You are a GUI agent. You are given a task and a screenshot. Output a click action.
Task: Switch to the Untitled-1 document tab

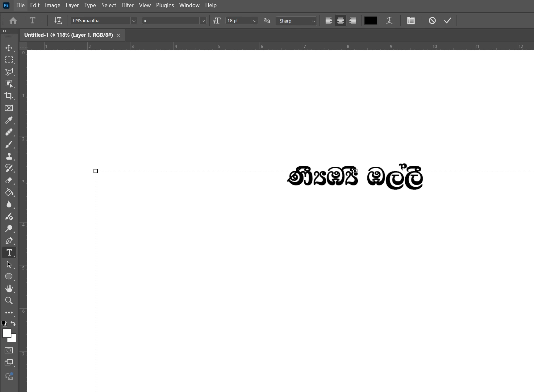69,35
